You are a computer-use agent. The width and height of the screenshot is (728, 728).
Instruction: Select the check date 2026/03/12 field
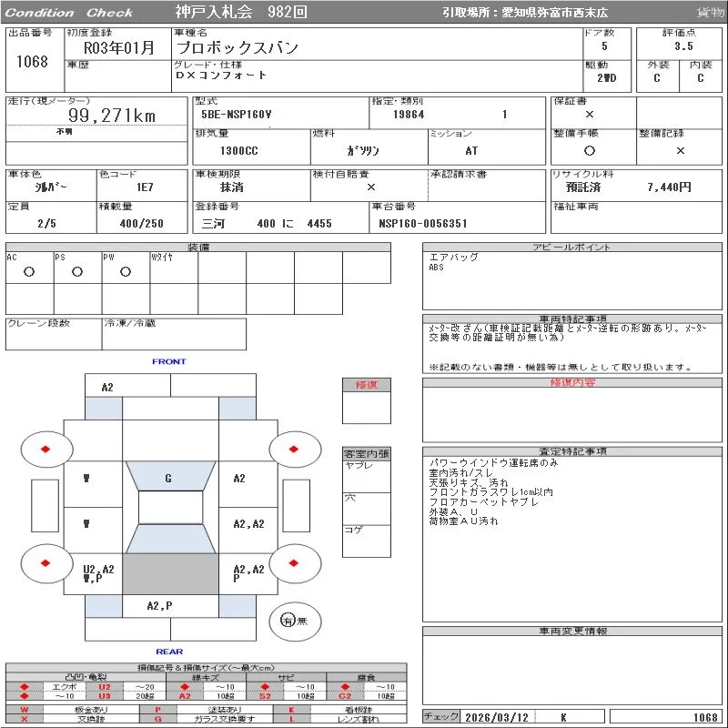click(x=496, y=717)
